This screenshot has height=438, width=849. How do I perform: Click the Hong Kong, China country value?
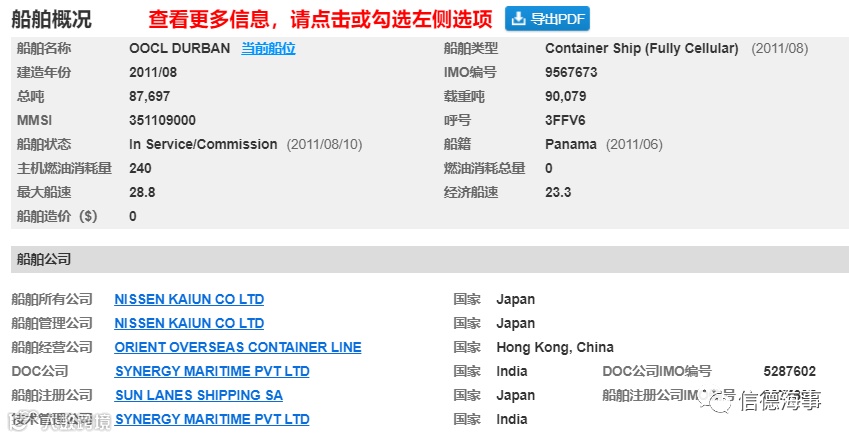click(x=555, y=347)
